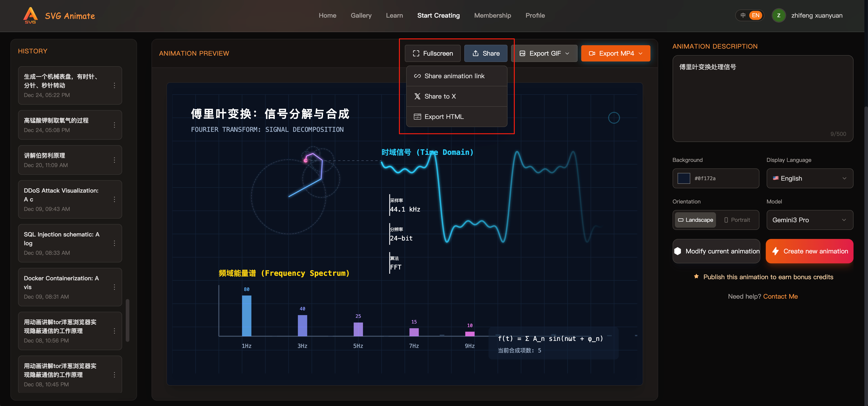
Task: Open three-dot menu for 讲解伯努利原理 history item
Action: [x=115, y=160]
